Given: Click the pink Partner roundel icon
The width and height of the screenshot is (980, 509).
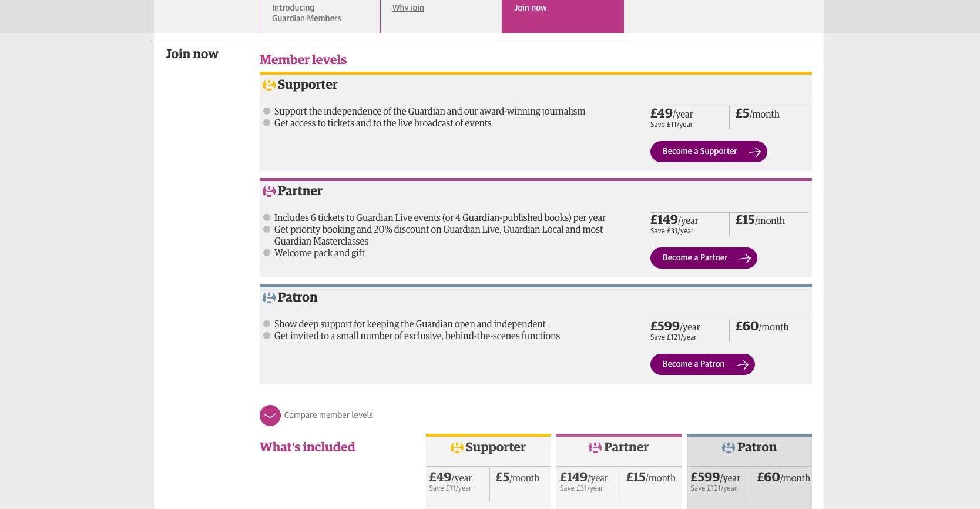Looking at the screenshot, I should coord(269,191).
